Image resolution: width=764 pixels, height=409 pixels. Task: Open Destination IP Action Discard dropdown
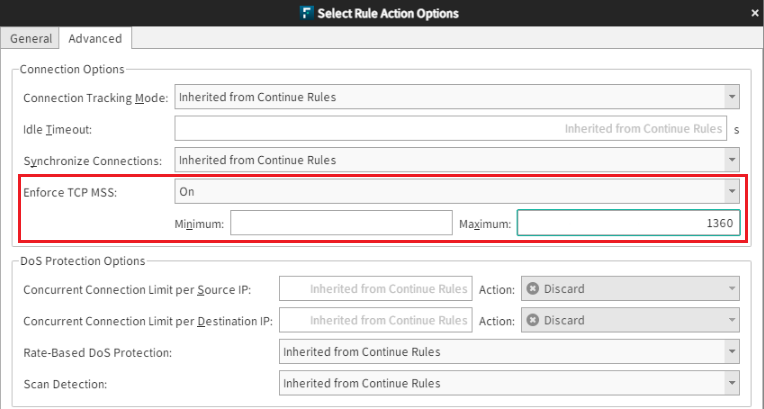coord(630,321)
